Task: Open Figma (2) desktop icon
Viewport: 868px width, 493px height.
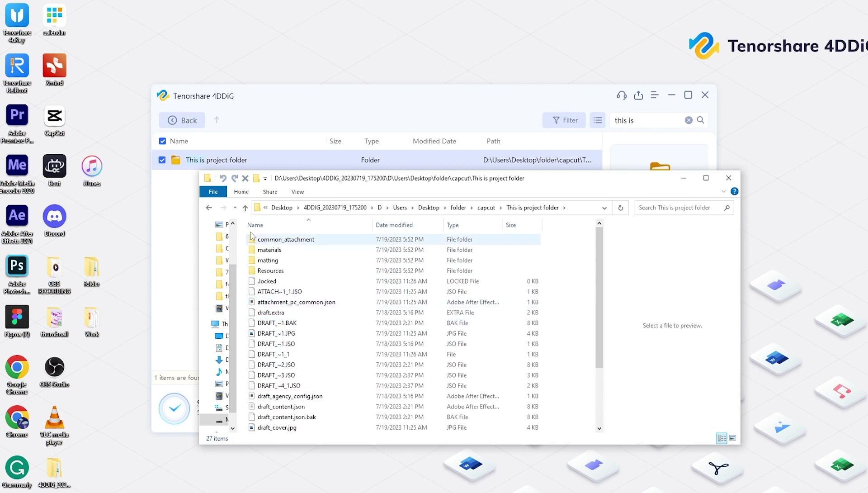Action: point(17,321)
